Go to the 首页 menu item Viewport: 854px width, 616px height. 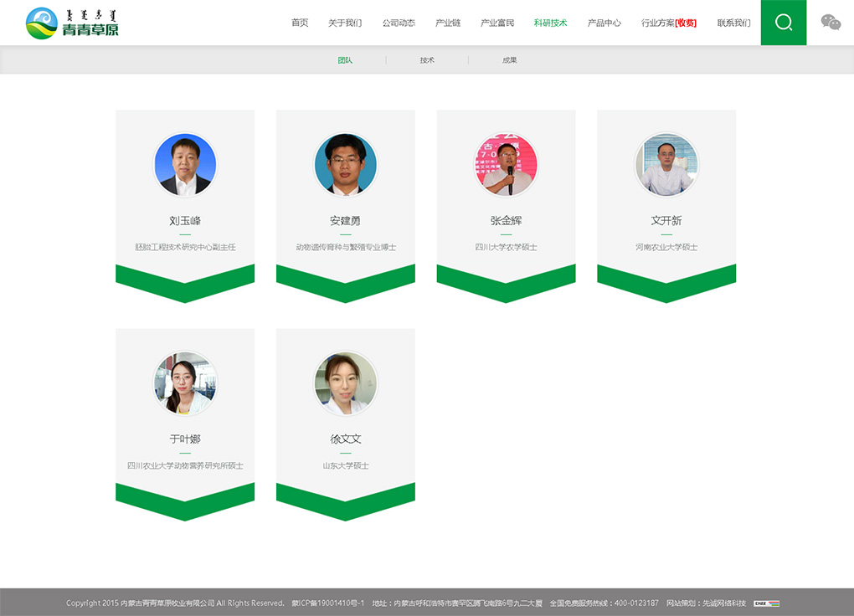(x=300, y=23)
